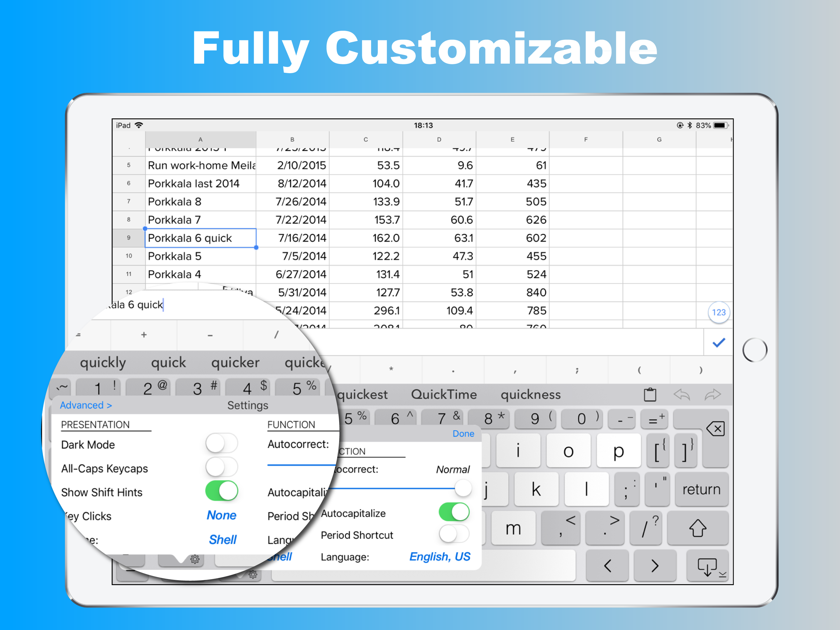Move cursor left with the left-arrow key

(x=607, y=566)
